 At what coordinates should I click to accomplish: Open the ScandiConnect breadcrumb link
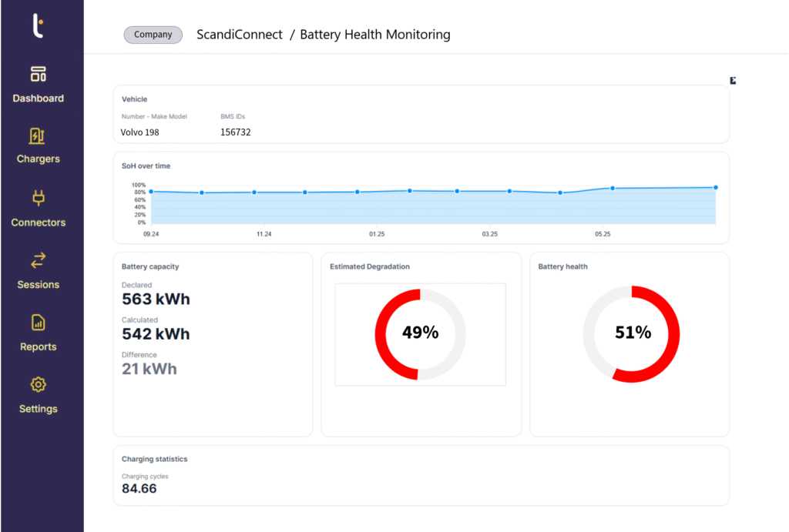click(x=240, y=34)
